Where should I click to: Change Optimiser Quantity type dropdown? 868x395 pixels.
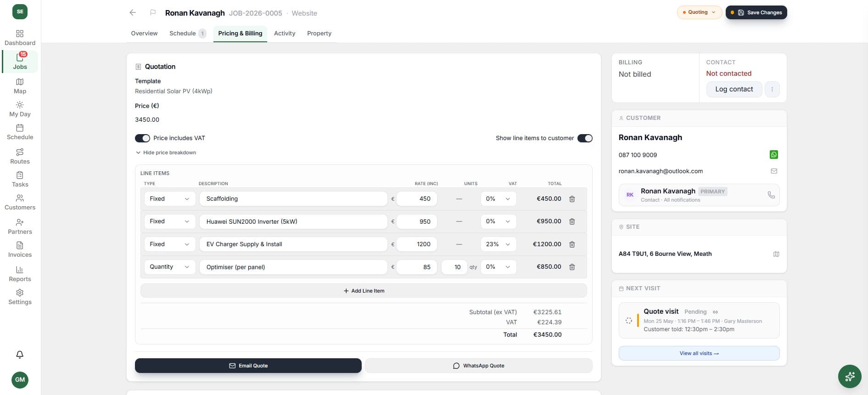point(170,267)
